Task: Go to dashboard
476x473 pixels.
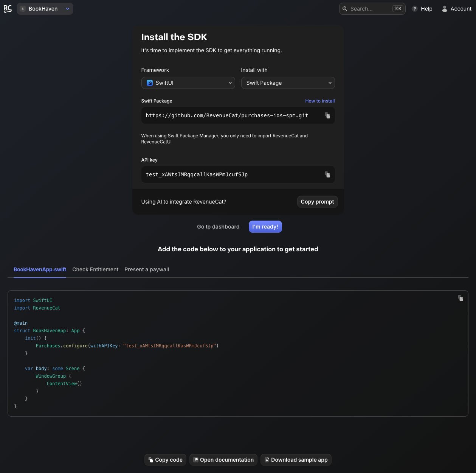Action: (x=218, y=227)
